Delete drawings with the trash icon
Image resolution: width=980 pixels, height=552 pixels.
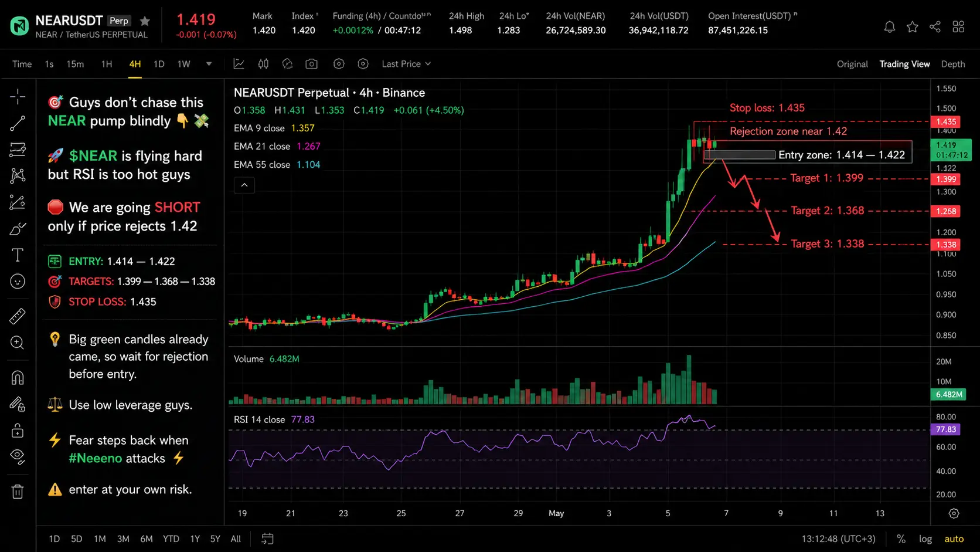18,491
